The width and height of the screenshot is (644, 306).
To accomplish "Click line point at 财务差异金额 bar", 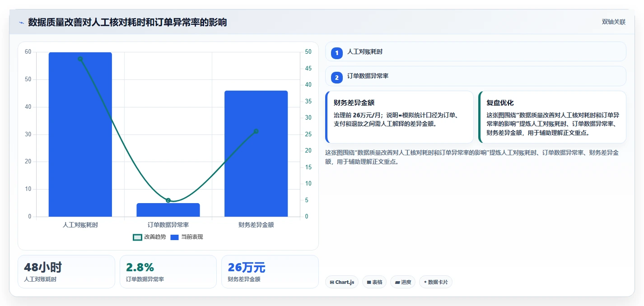I will tap(256, 131).
